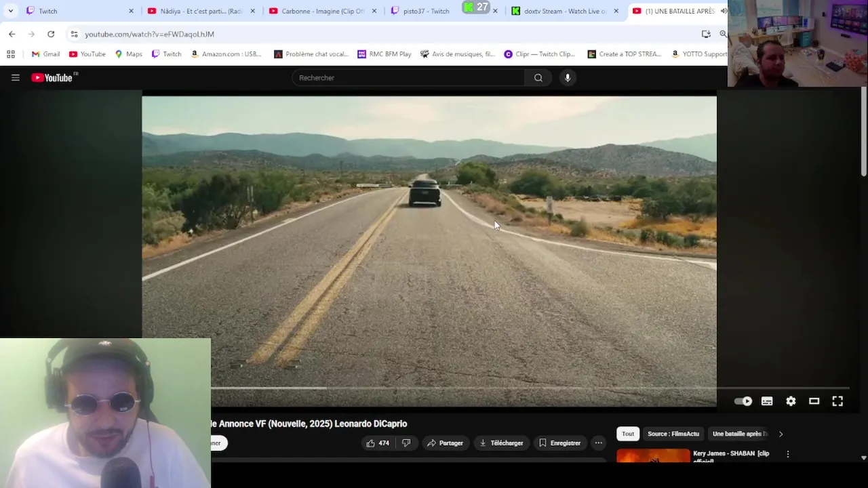Viewport: 868px width, 488px height.
Task: Click video title Annonce VF Leonardo DiCaprio
Action: 309,424
